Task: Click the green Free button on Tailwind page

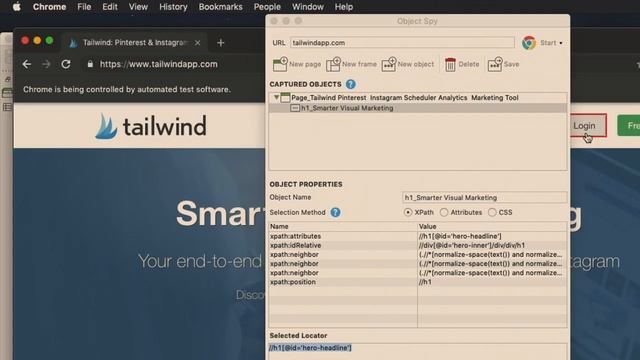Action: coord(629,126)
